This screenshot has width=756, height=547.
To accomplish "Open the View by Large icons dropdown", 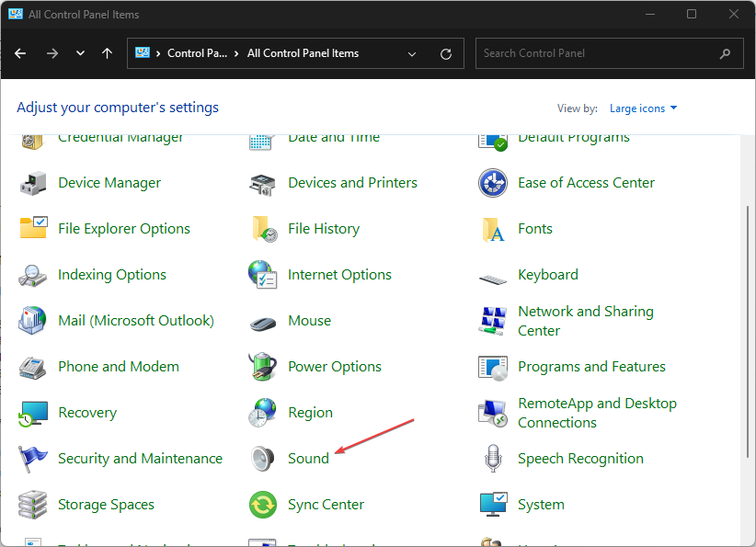I will (x=643, y=108).
